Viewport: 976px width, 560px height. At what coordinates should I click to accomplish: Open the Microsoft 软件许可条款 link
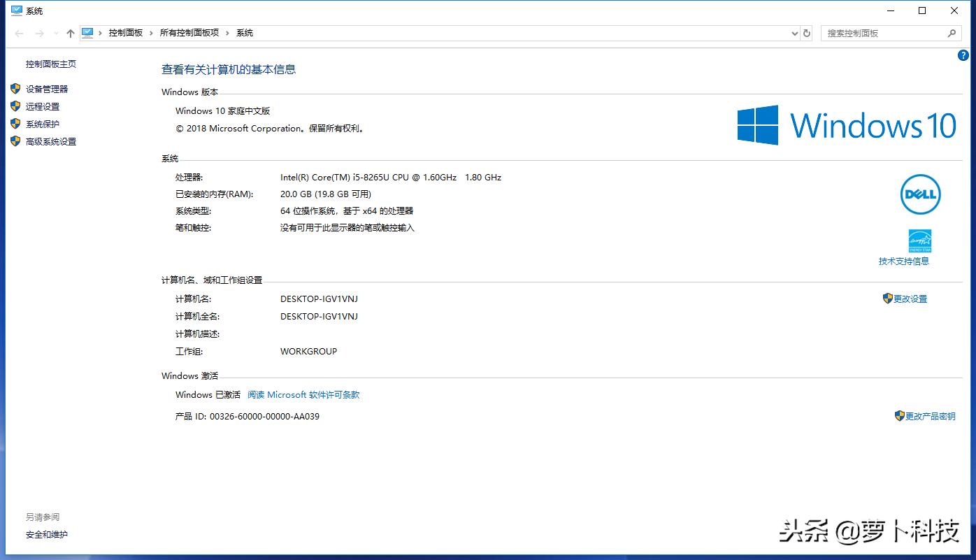click(303, 394)
